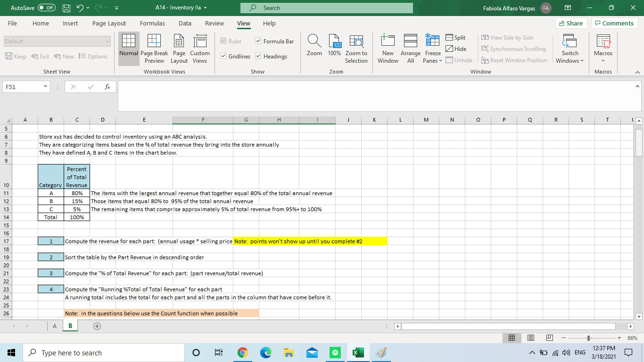Select sheet tab A

tap(54, 326)
